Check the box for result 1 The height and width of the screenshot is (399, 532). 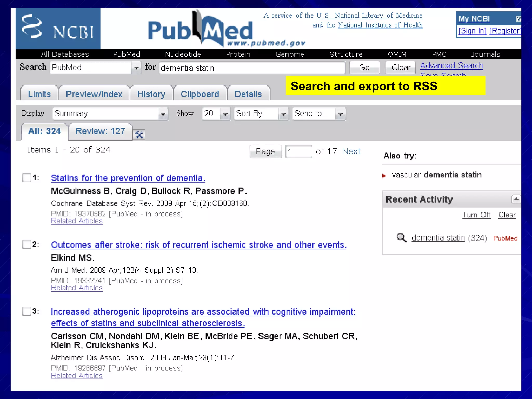pyautogui.click(x=26, y=178)
